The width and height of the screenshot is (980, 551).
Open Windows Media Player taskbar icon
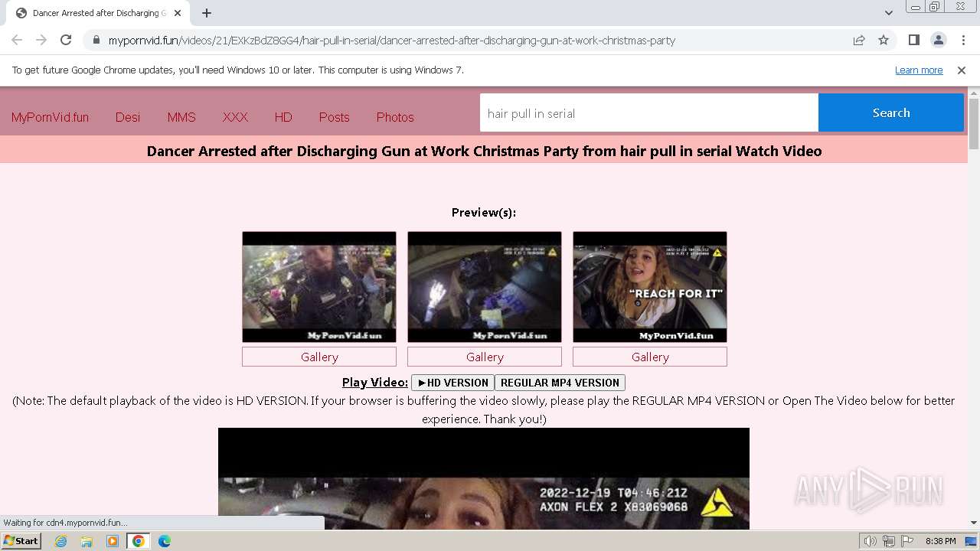click(x=113, y=541)
